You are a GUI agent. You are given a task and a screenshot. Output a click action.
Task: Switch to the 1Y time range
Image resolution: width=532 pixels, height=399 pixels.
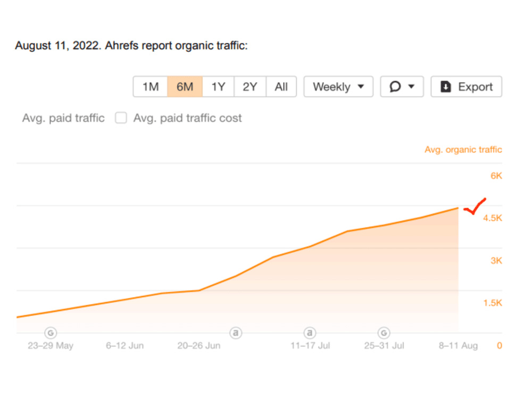(218, 87)
